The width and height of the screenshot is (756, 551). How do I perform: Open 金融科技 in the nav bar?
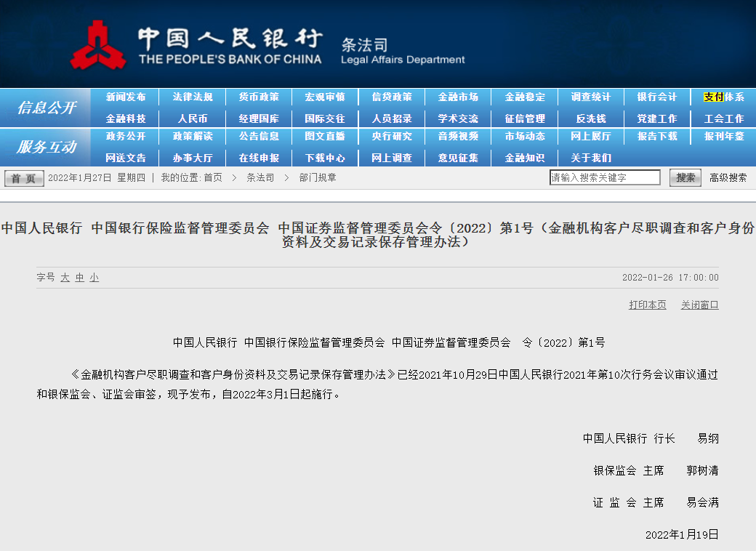(x=126, y=118)
